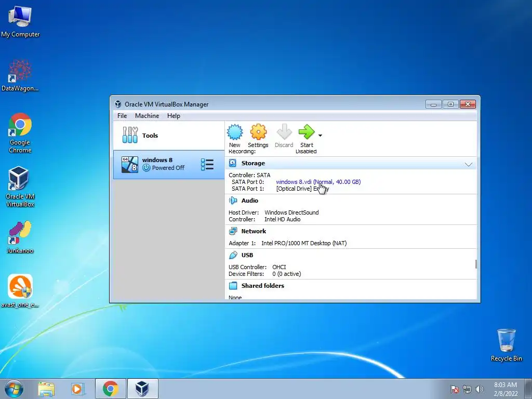Open the Recycle Bin
Image resolution: width=532 pixels, height=399 pixels.
pos(506,345)
